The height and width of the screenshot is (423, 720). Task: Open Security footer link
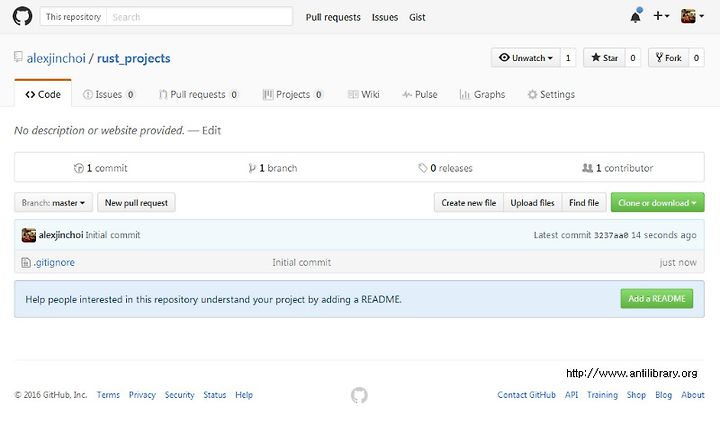(x=180, y=395)
